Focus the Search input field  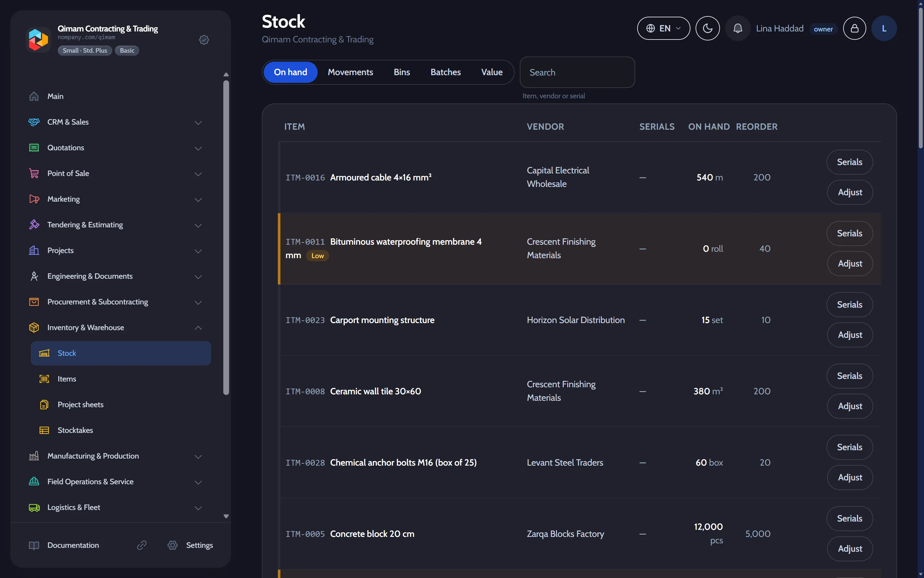577,72
